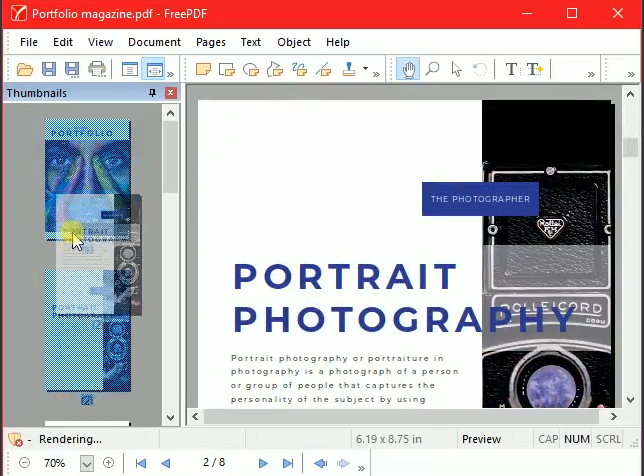
Task: Select the Stamp annotation tool
Action: [x=349, y=69]
